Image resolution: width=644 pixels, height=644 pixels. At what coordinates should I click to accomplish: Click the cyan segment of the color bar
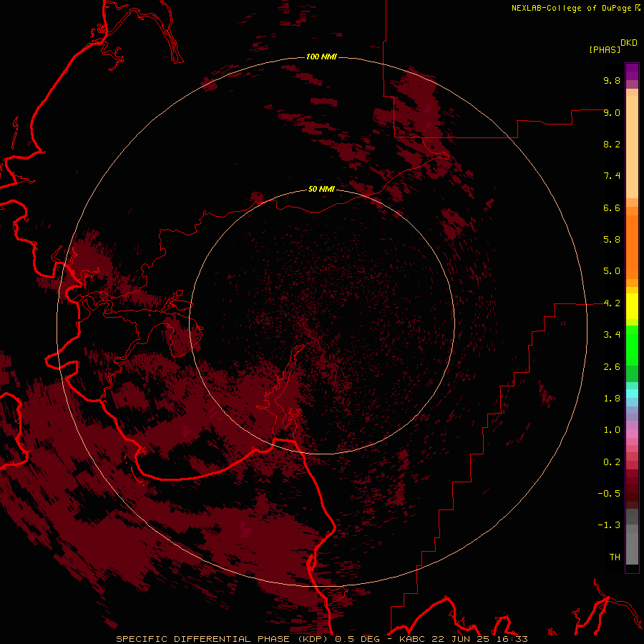(632, 394)
